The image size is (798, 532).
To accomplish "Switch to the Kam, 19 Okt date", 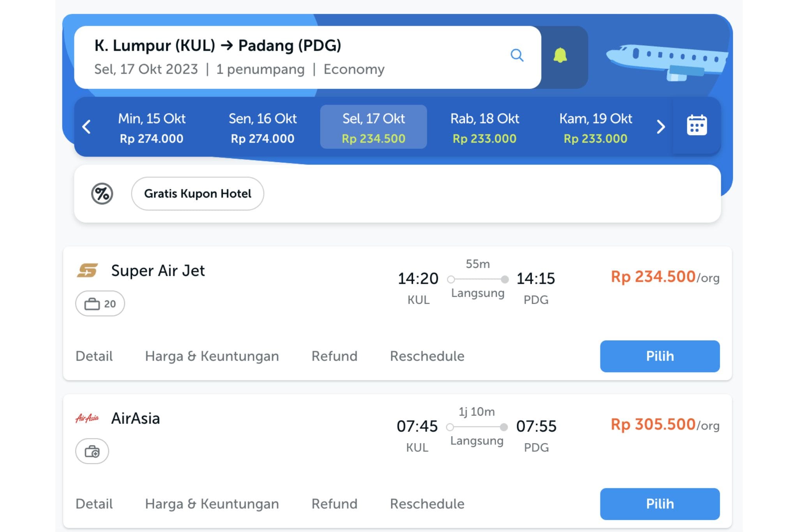I will pos(595,127).
